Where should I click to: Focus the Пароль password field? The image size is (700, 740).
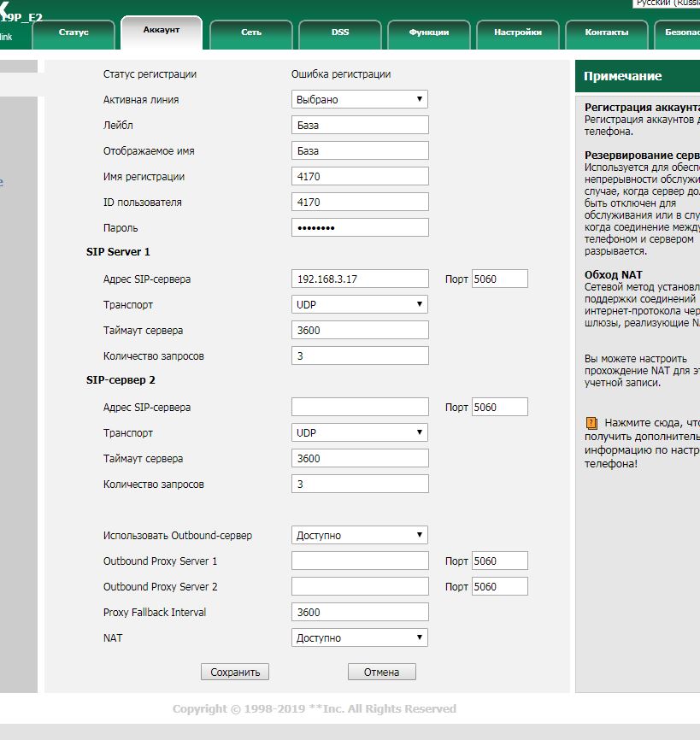tap(359, 228)
